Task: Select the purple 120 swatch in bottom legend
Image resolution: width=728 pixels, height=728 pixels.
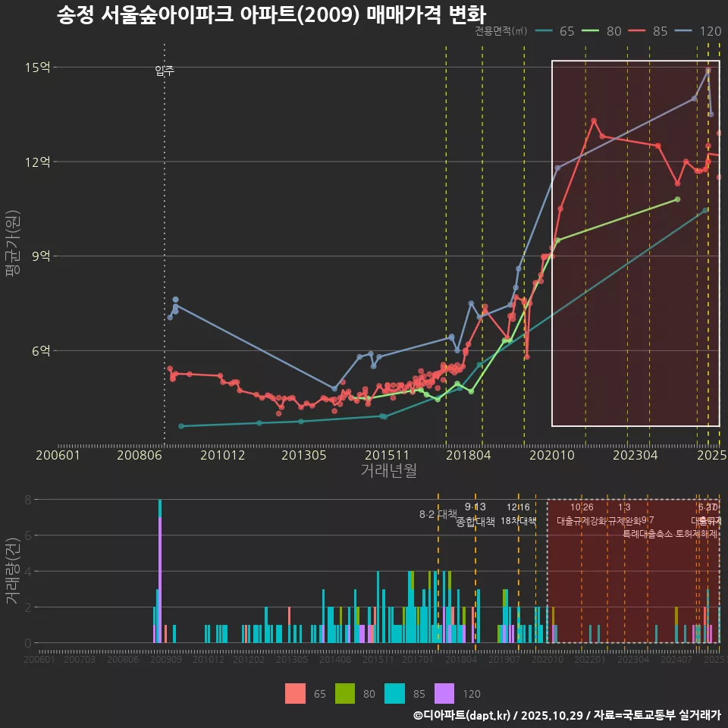Action: [443, 692]
